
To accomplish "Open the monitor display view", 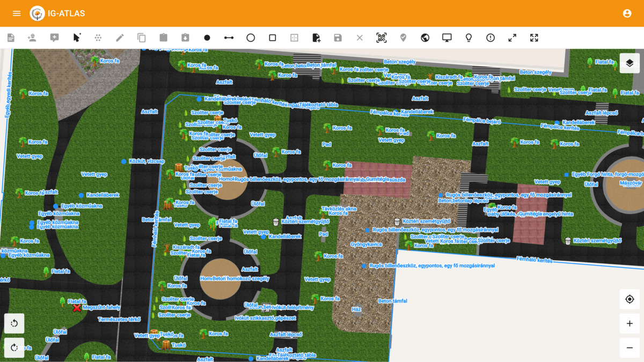I will coord(447,38).
